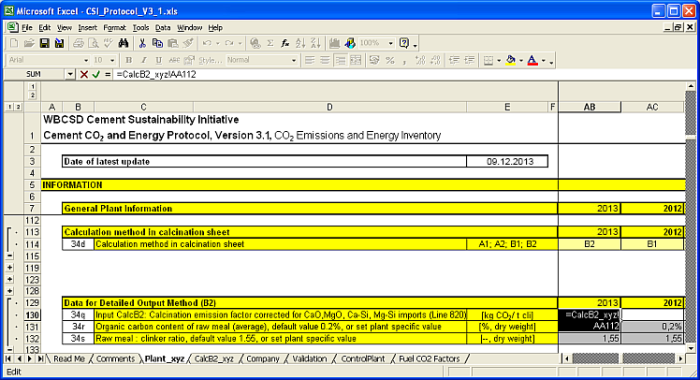Open the Name Box dropdown next to SUM
Screen dimensions: 700x380
point(70,75)
